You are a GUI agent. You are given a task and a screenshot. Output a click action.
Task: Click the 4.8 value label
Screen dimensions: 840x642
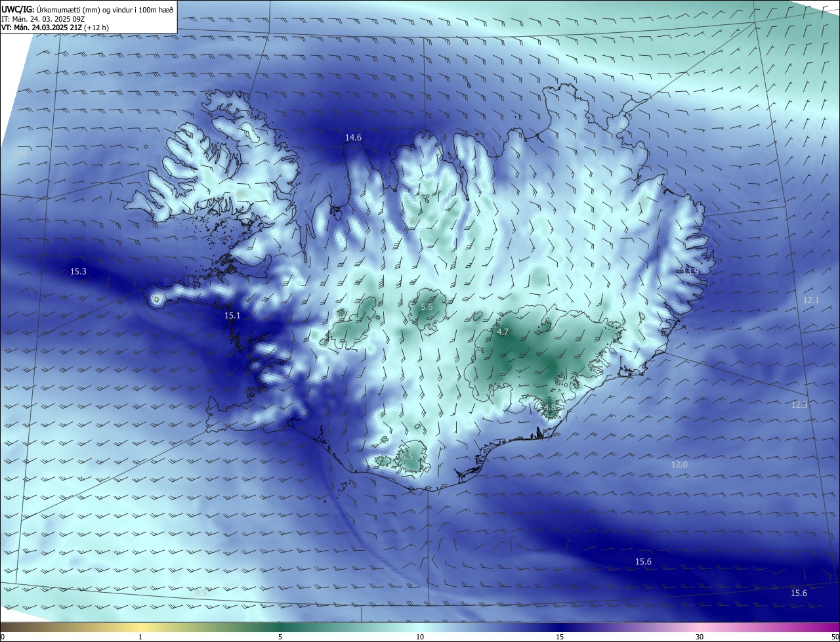(549, 407)
